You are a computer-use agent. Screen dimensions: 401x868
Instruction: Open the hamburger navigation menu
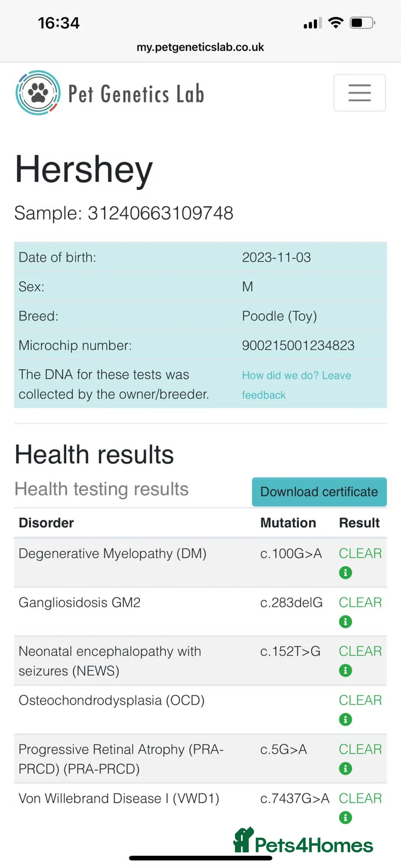point(359,93)
